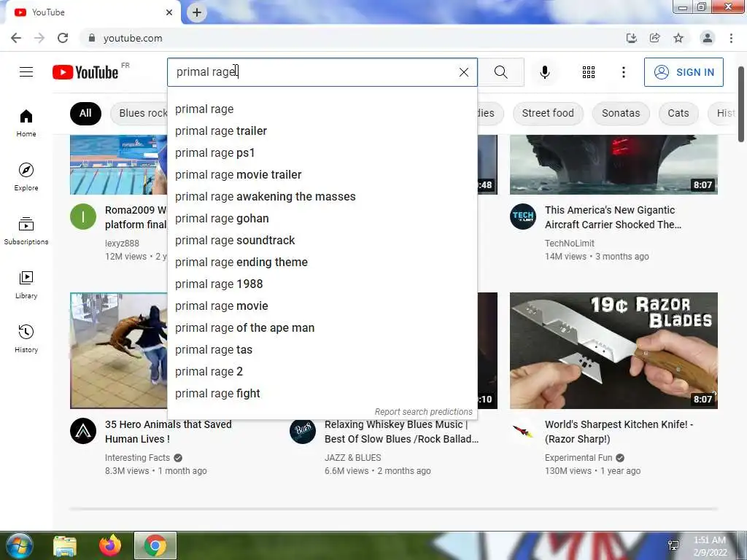Open the aircraft carrier video thumbnail

614,164
